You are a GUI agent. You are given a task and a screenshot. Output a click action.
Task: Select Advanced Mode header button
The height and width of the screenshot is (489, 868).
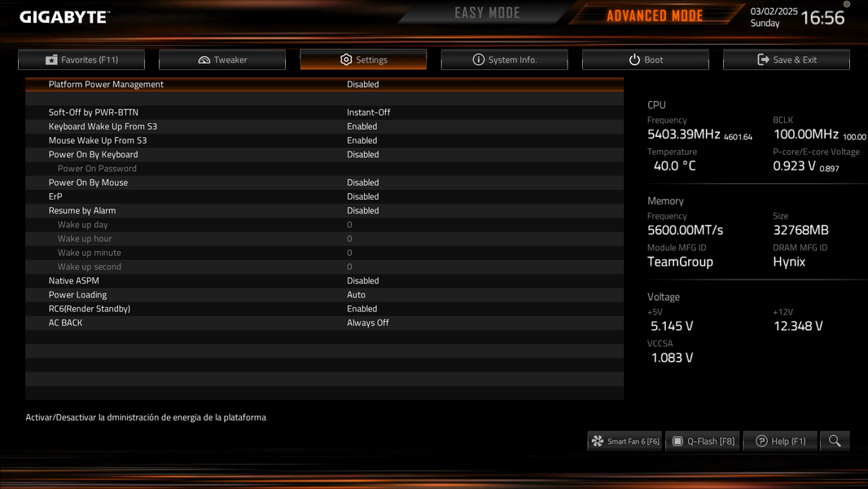pos(655,15)
